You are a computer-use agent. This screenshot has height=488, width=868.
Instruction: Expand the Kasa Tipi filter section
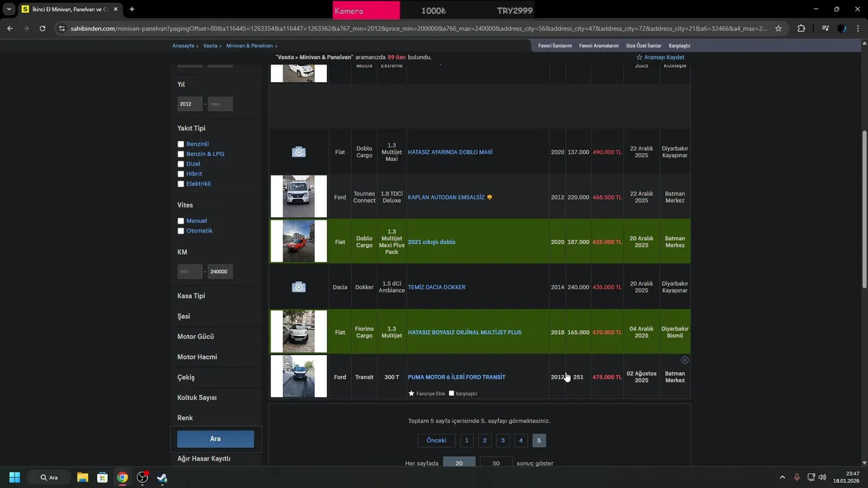[191, 296]
